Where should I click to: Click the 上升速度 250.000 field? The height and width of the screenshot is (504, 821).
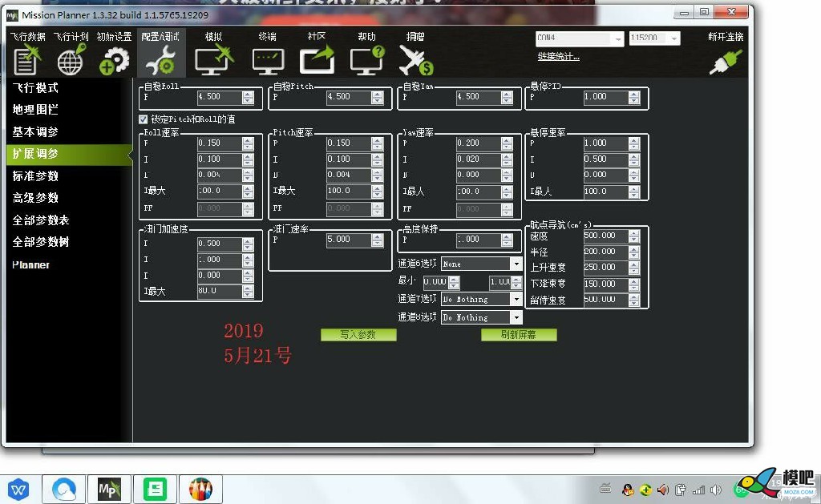pos(606,268)
